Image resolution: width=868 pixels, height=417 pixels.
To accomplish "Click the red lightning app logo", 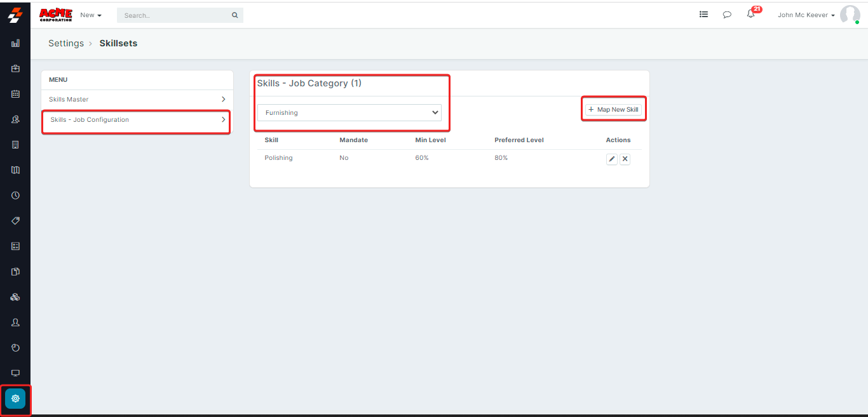I will click(x=15, y=14).
